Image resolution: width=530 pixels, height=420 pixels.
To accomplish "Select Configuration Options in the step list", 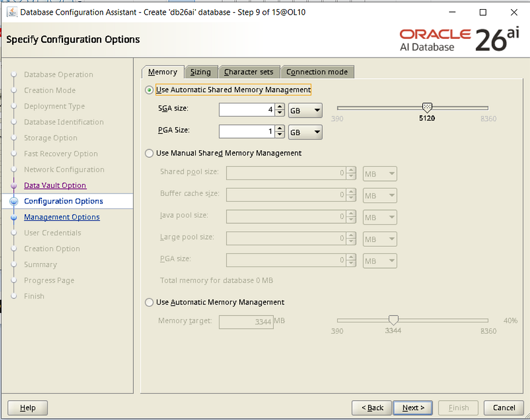I will tap(64, 201).
